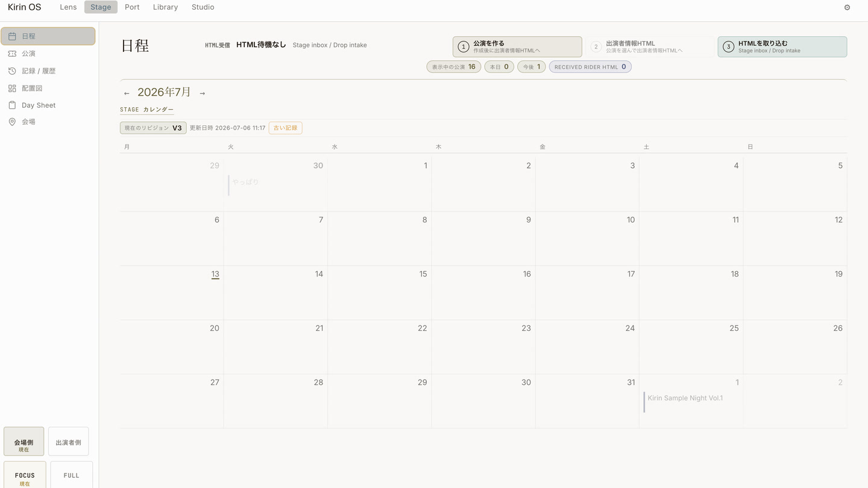Enable FOCUS mode

click(x=25, y=475)
